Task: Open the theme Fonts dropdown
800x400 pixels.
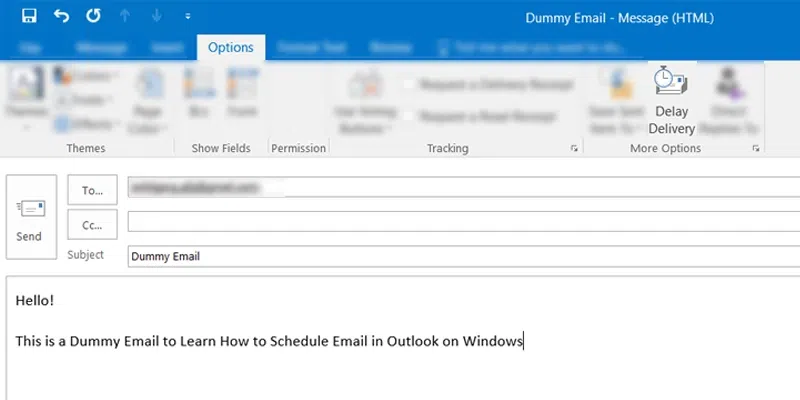Action: coord(86,100)
